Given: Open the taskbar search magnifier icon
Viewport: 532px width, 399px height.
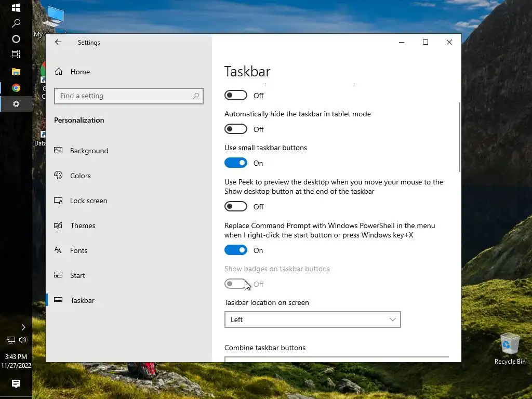Looking at the screenshot, I should [x=16, y=23].
